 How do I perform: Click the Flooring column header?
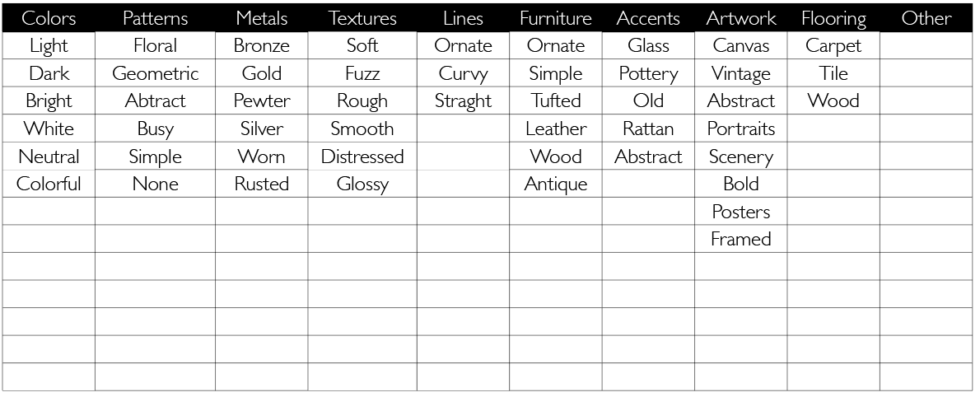click(833, 18)
